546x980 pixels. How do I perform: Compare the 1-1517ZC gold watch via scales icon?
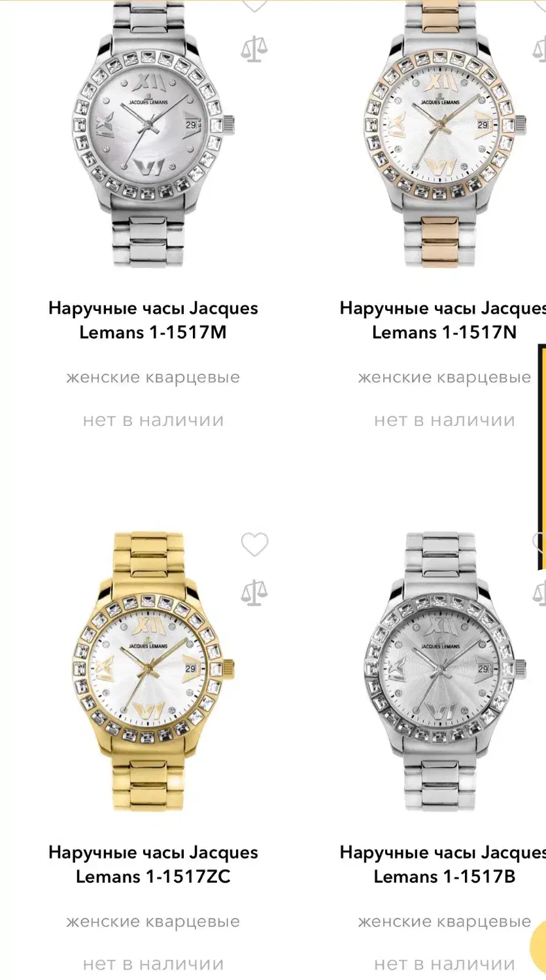point(254,592)
